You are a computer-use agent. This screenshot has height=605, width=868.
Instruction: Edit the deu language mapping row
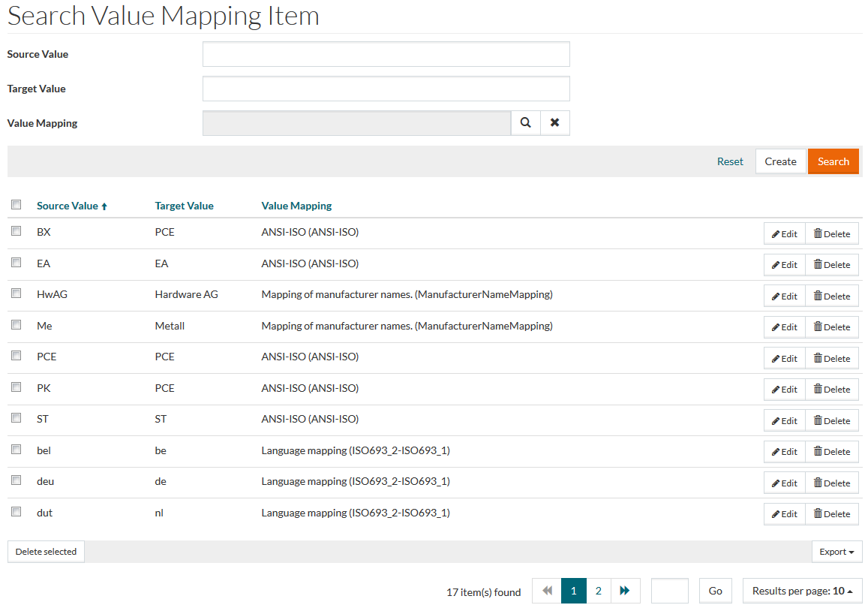click(784, 483)
